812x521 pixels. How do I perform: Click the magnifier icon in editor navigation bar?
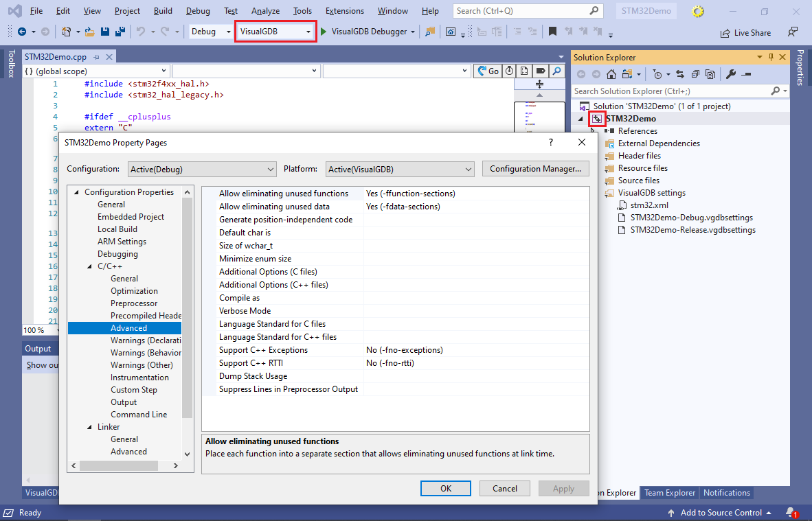click(556, 71)
